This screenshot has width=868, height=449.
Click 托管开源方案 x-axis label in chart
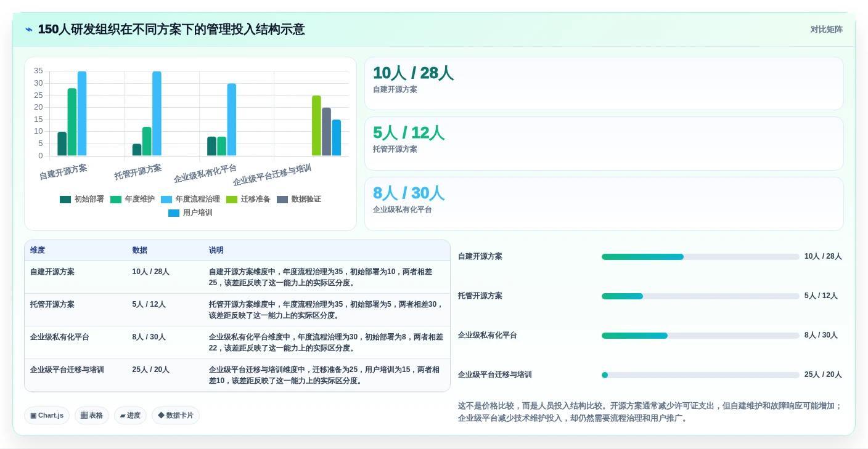point(138,172)
